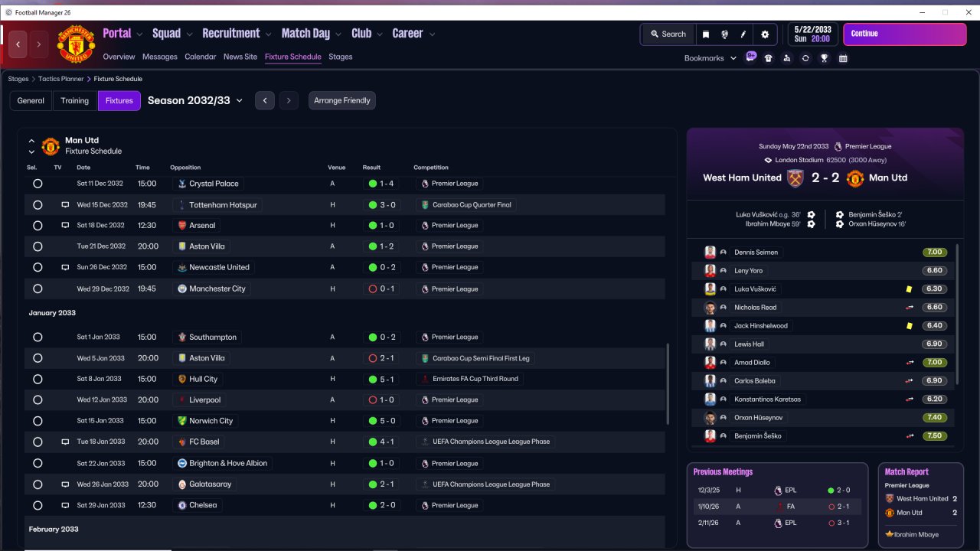The image size is (980, 551).
Task: Click the date and time display 5/22/2033
Action: (812, 34)
